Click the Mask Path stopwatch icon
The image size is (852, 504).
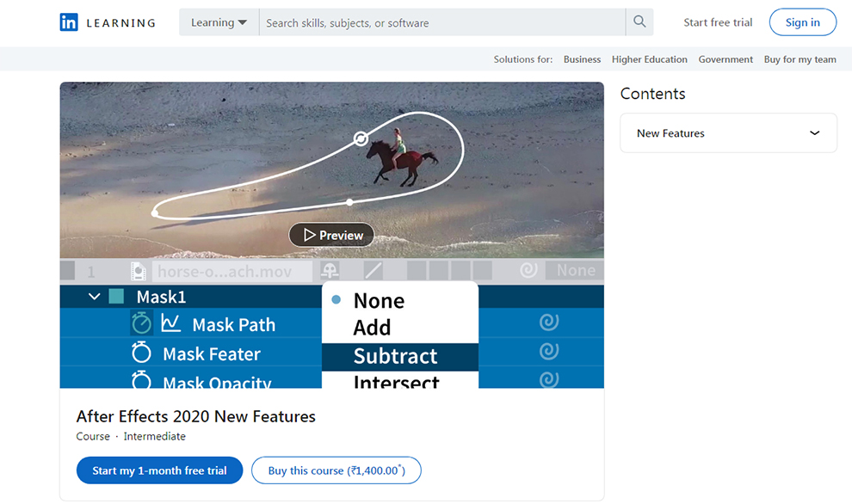pos(141,323)
